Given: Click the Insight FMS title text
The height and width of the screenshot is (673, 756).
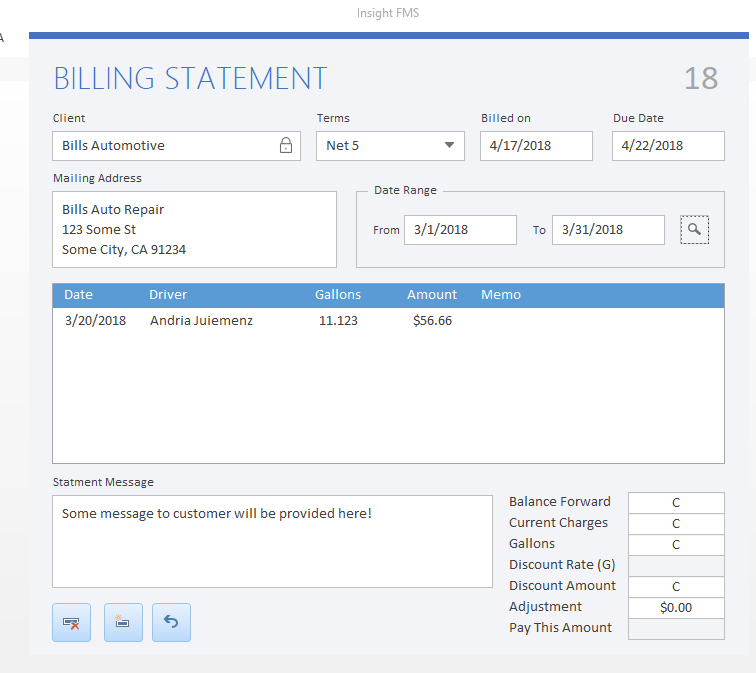Looking at the screenshot, I should (x=388, y=13).
